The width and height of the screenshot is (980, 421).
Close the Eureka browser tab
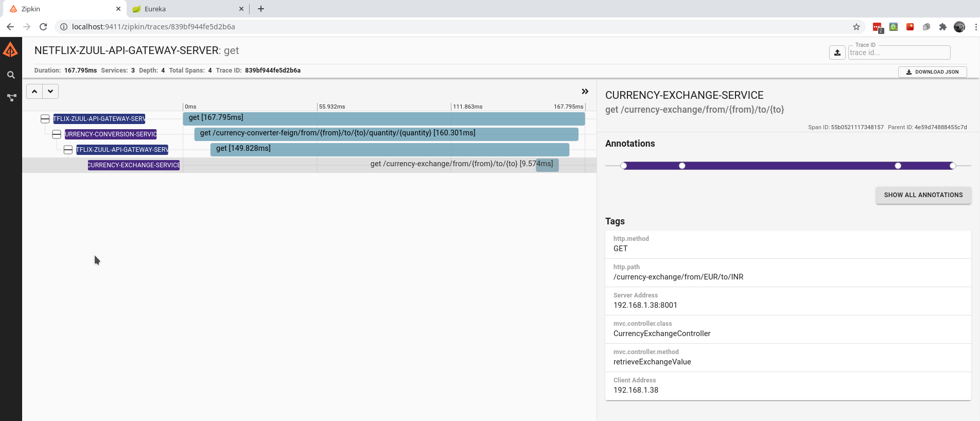tap(241, 9)
